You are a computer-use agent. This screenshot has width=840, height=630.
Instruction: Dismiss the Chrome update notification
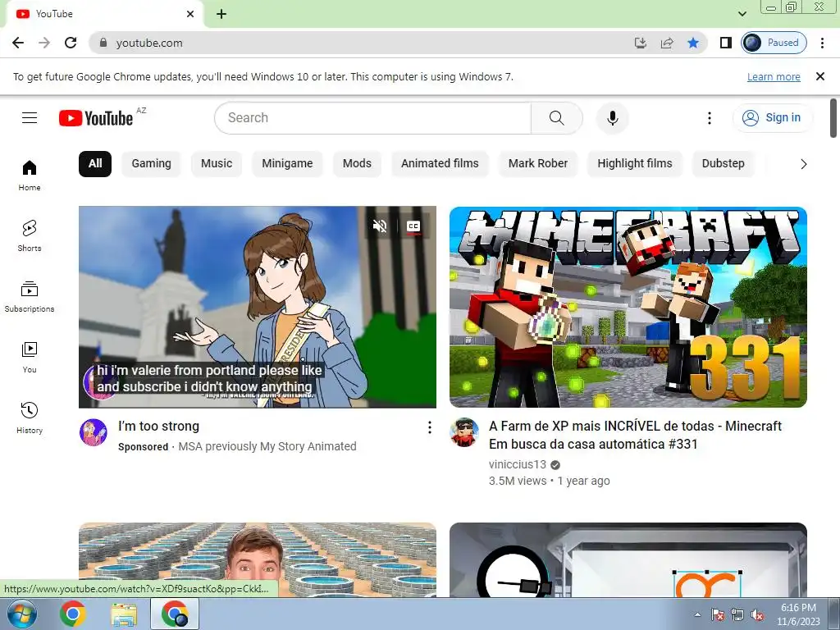[x=820, y=76]
